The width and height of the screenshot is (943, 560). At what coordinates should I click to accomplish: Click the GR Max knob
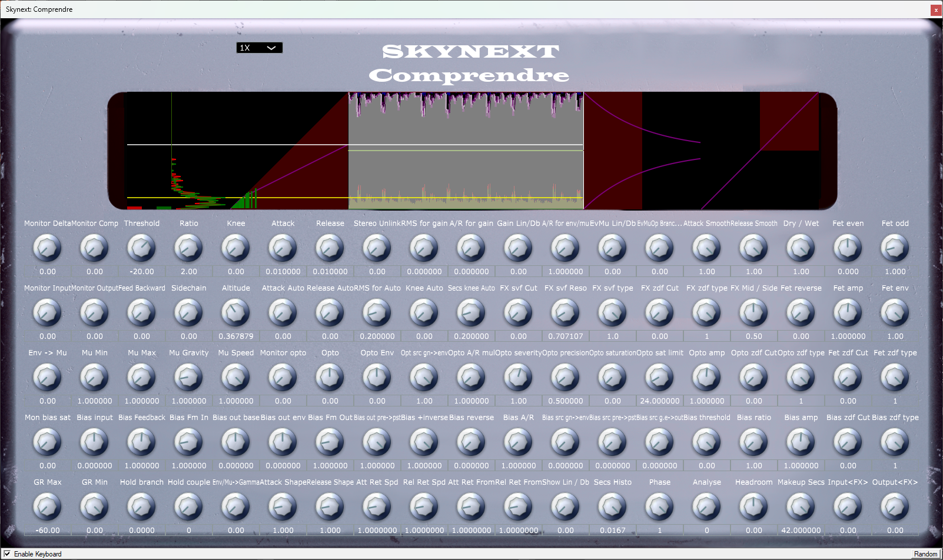pyautogui.click(x=47, y=506)
